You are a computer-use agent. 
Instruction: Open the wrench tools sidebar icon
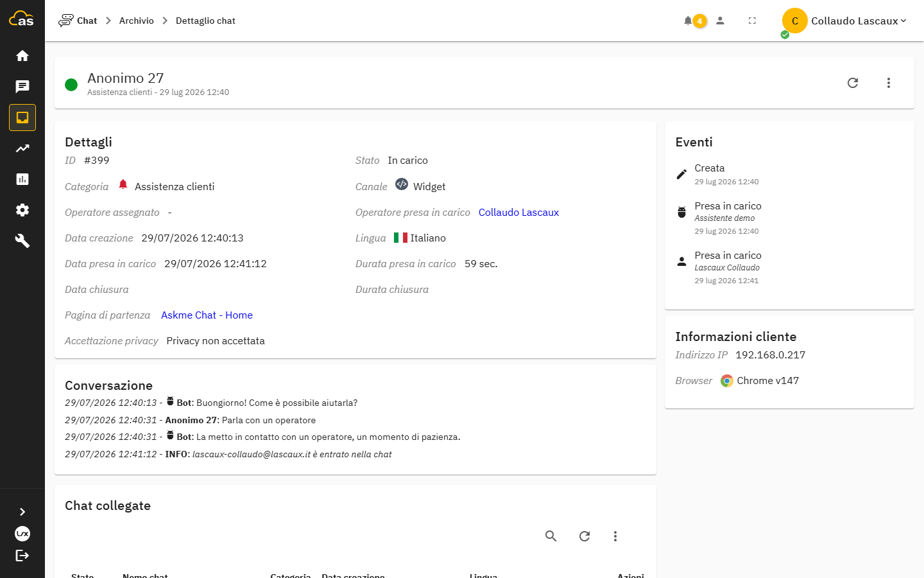pyautogui.click(x=22, y=241)
